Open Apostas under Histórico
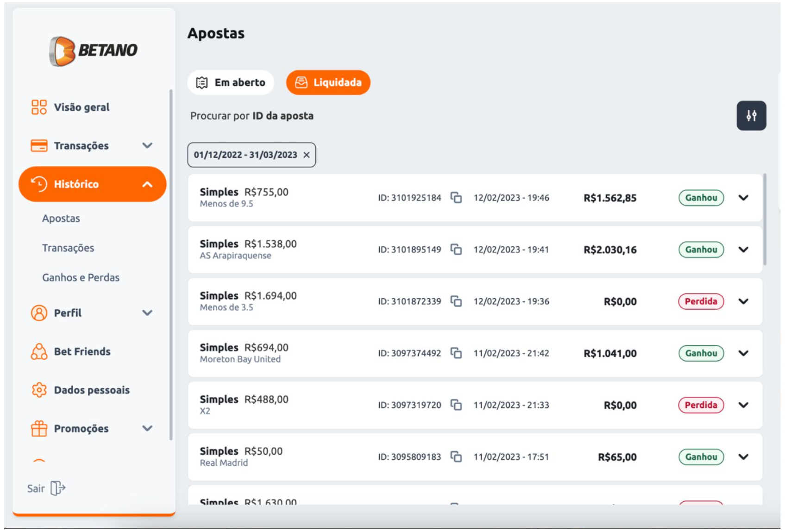Viewport: 785px width, 532px height. pos(61,219)
